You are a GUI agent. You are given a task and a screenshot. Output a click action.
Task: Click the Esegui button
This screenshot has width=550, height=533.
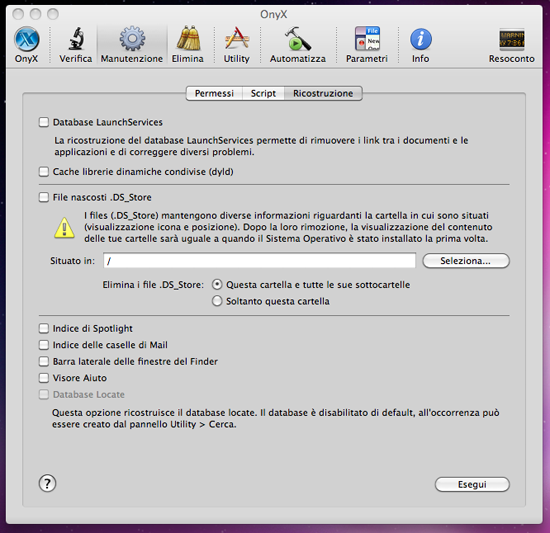click(x=472, y=485)
